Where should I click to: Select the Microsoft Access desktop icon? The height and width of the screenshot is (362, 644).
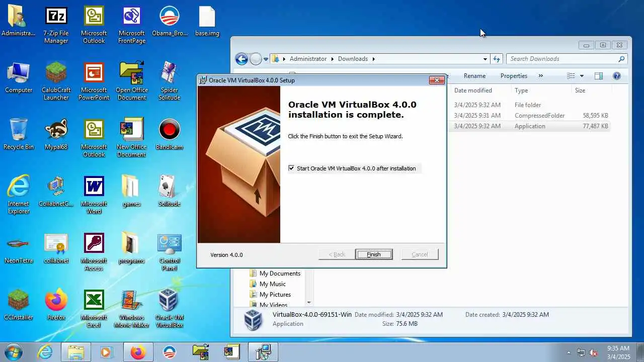pyautogui.click(x=94, y=252)
